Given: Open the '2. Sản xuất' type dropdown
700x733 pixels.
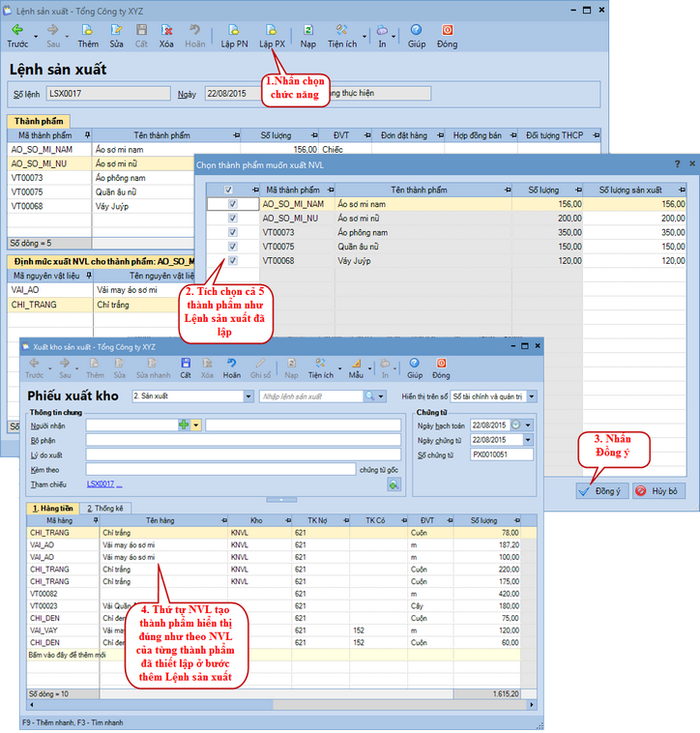Looking at the screenshot, I should (248, 396).
